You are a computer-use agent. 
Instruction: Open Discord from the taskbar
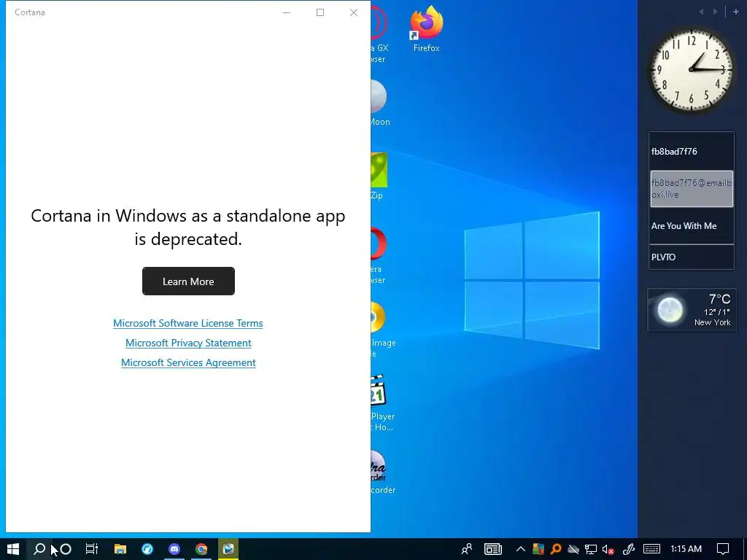[x=174, y=549]
